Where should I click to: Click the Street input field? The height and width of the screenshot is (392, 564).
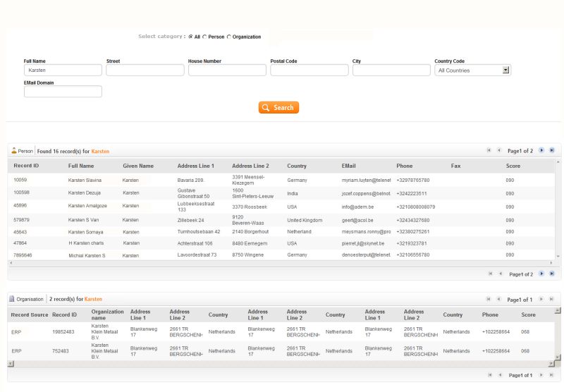pyautogui.click(x=145, y=70)
